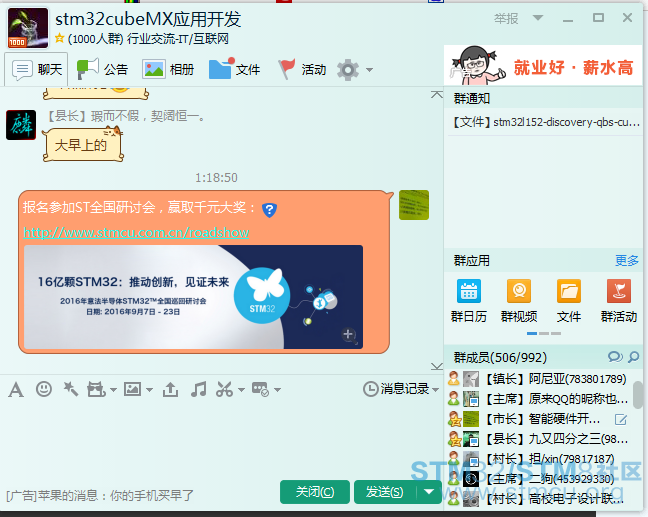Expand the picture send dropdown arrow
648x517 pixels.
pos(150,390)
